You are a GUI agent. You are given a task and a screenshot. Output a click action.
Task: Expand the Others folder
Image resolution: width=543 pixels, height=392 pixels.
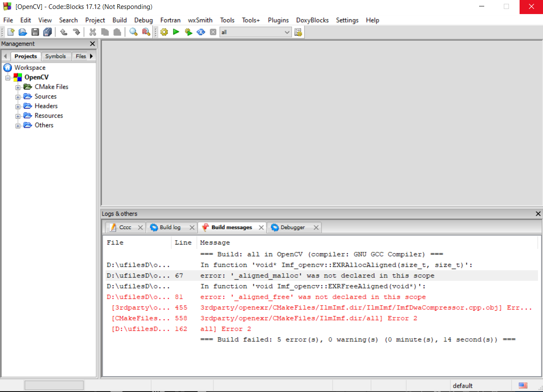pos(18,126)
